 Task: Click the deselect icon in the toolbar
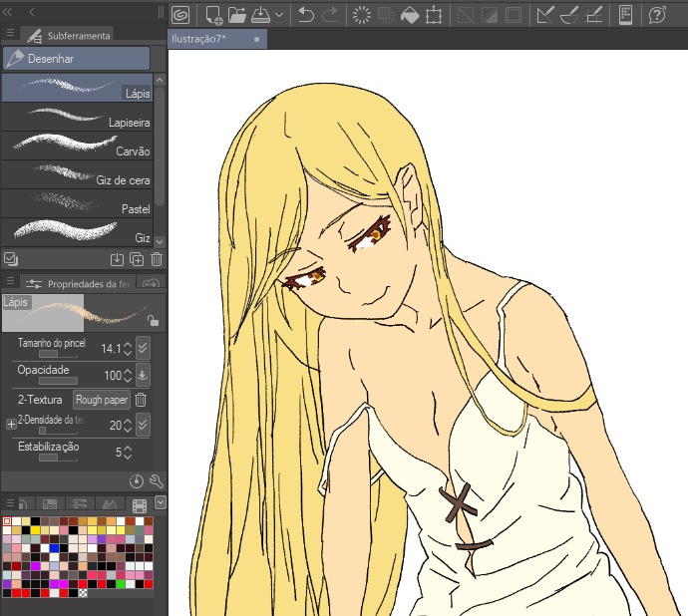[465, 15]
